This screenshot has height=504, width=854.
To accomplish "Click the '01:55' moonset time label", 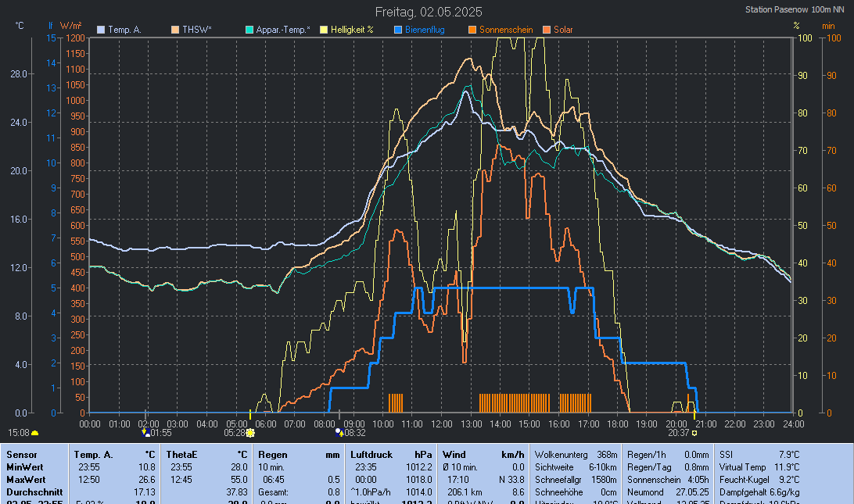I will pos(161,433).
